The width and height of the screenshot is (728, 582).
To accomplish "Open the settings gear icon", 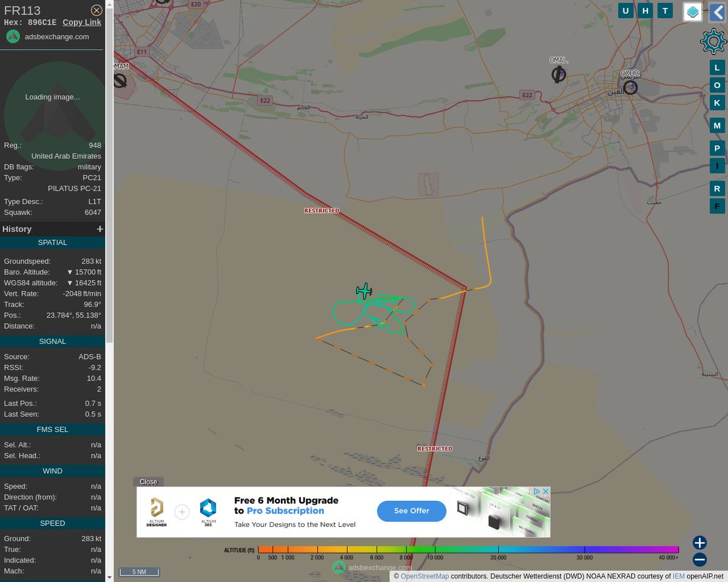I will tap(713, 42).
